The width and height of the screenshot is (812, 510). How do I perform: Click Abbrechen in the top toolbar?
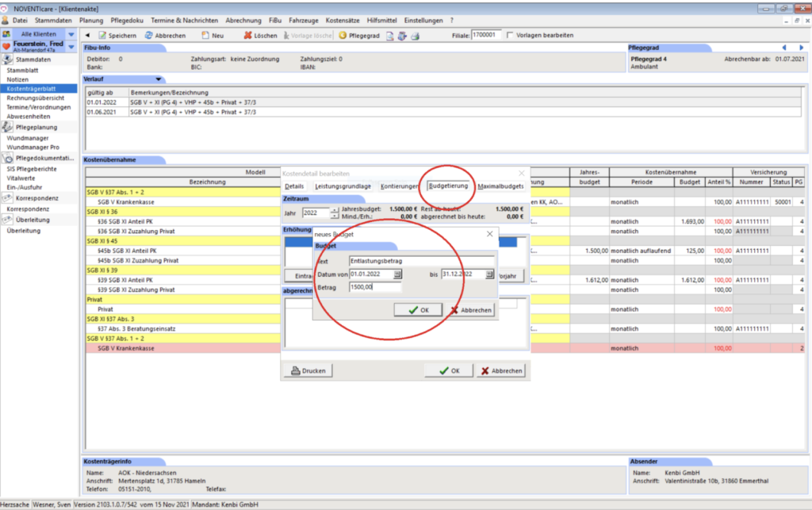165,35
